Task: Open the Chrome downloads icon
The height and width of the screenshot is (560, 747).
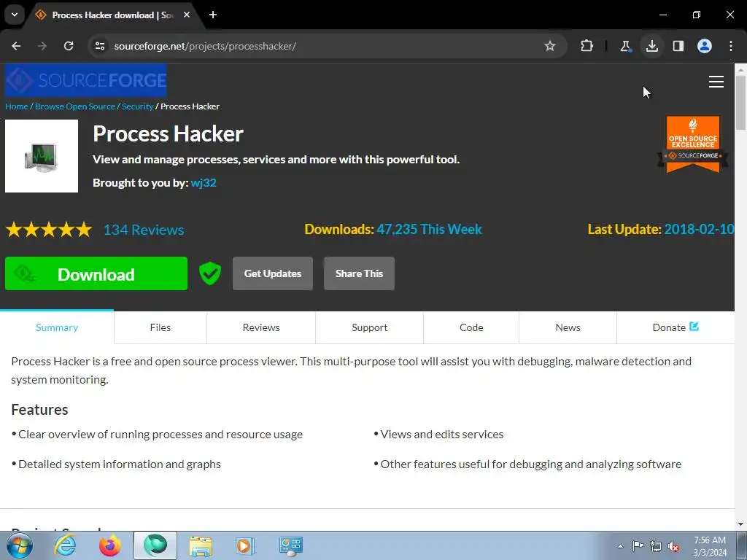Action: [x=651, y=46]
